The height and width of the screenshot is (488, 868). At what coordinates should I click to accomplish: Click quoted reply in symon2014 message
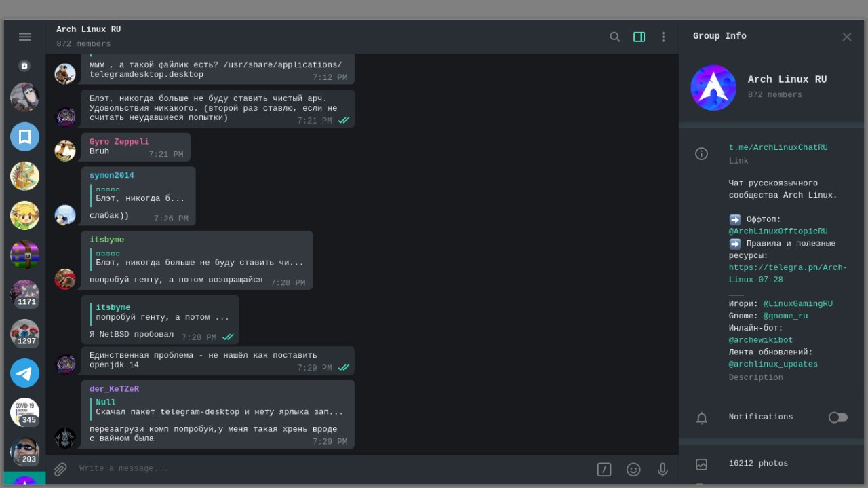tap(139, 194)
